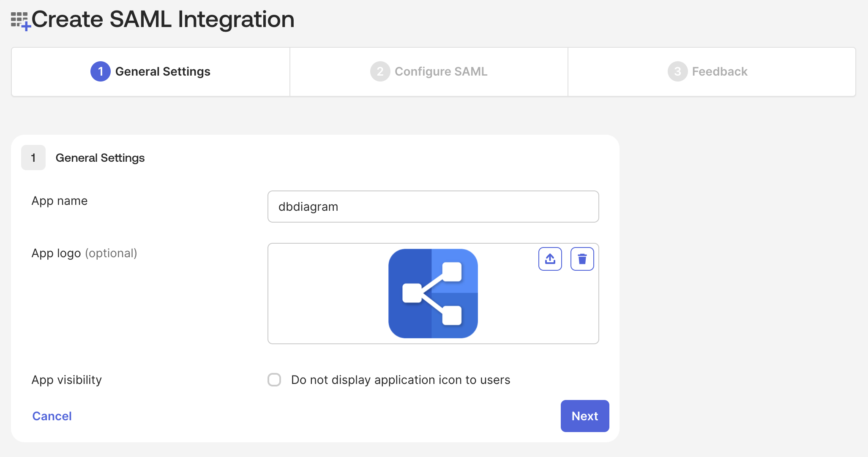The image size is (868, 457).
Task: Click the trash delete logo icon
Action: click(x=582, y=259)
